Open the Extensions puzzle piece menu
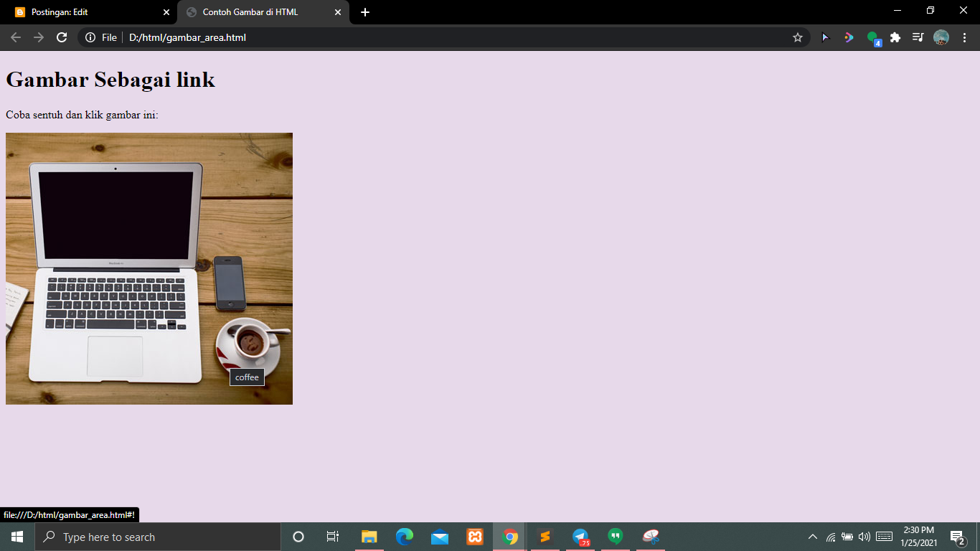Viewport: 980px width, 551px height. click(895, 37)
